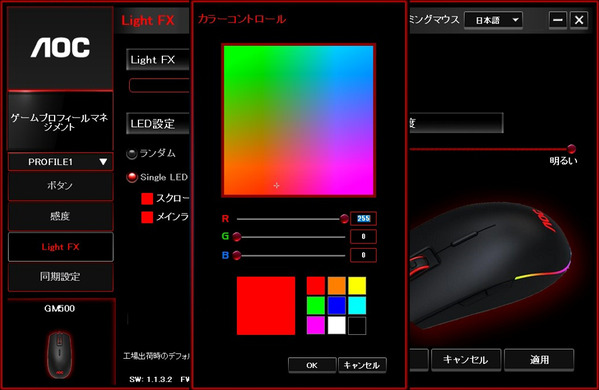Click the G value input field
The image size is (599, 390).
(363, 236)
